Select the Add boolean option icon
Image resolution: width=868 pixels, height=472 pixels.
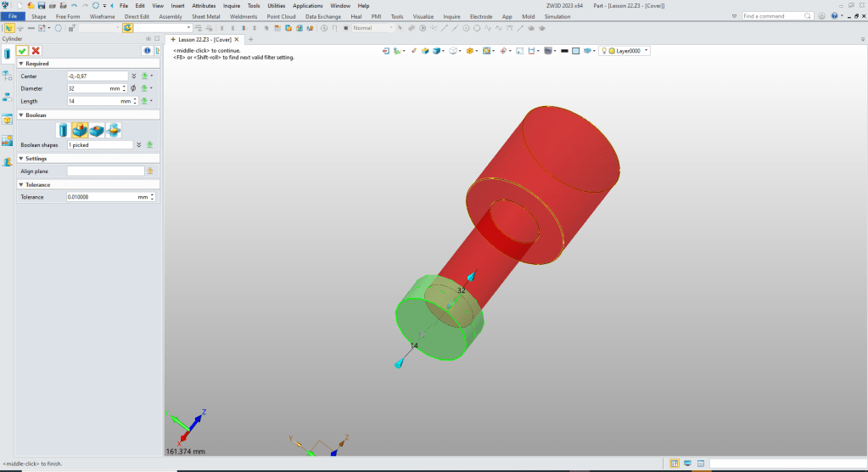coord(80,130)
